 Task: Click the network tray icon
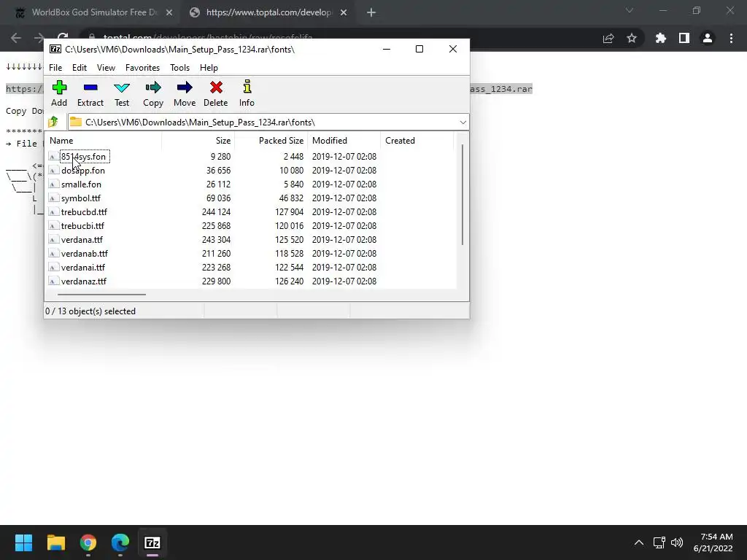pos(659,542)
